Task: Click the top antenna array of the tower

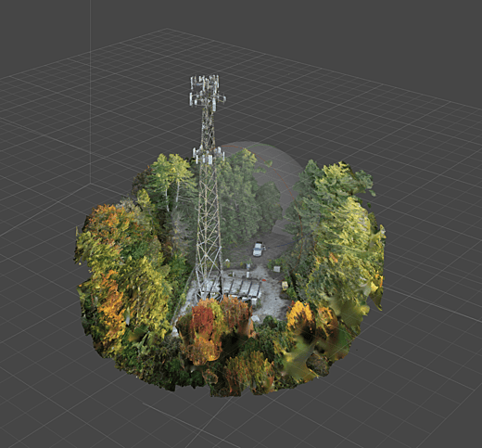Action: (x=208, y=91)
